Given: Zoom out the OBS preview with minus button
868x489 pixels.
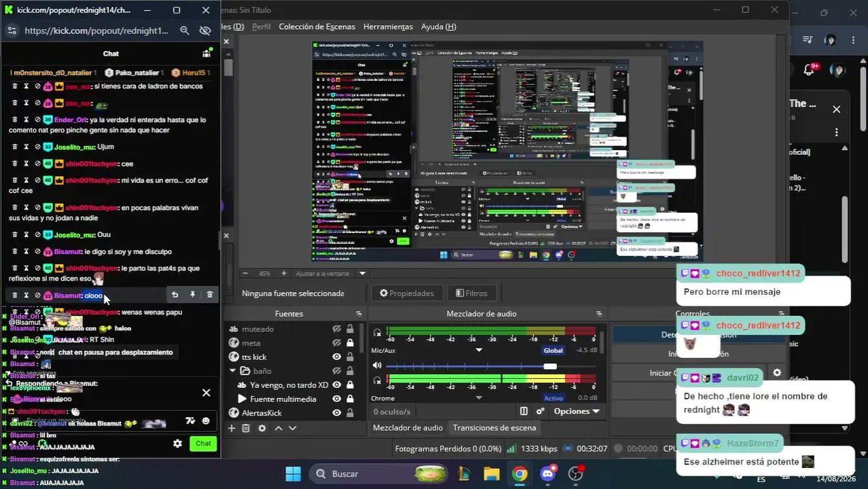Looking at the screenshot, I should [245, 274].
